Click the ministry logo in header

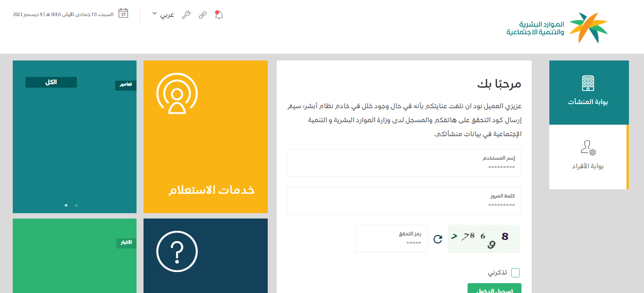(x=557, y=28)
